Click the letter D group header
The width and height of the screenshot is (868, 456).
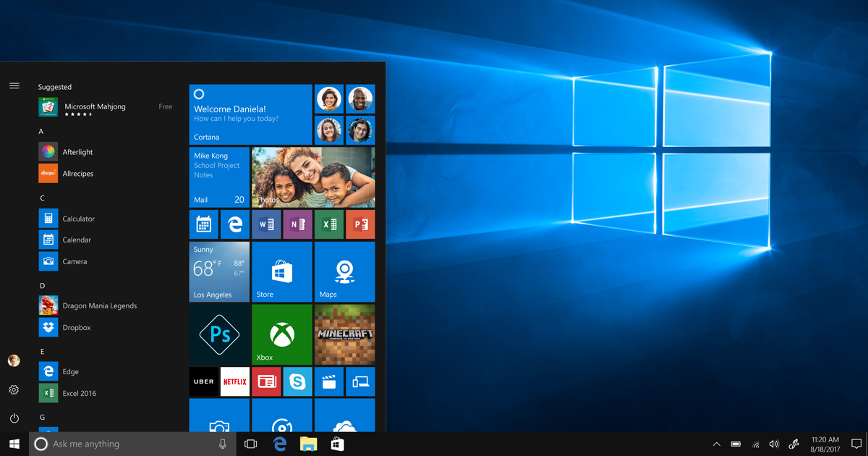pyautogui.click(x=42, y=286)
